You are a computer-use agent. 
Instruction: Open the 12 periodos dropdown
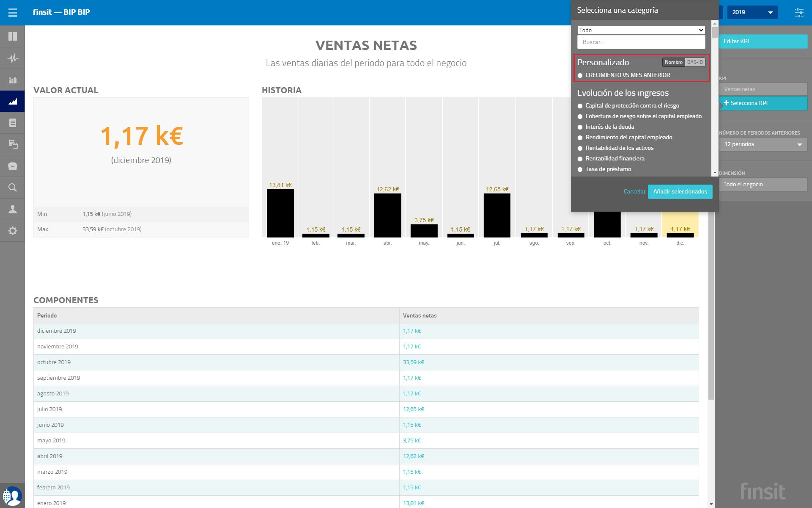[x=763, y=144]
